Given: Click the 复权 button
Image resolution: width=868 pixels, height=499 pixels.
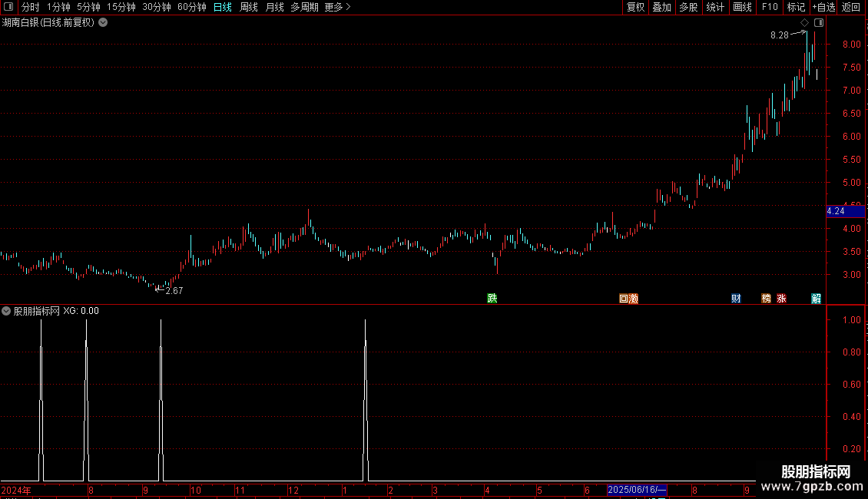Looking at the screenshot, I should click(635, 7).
